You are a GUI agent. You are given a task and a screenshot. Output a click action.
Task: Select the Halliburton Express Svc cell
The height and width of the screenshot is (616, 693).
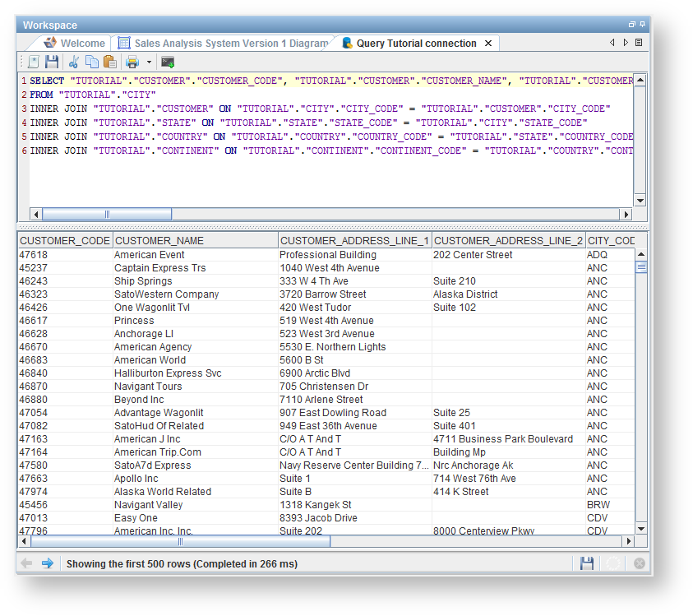point(168,373)
